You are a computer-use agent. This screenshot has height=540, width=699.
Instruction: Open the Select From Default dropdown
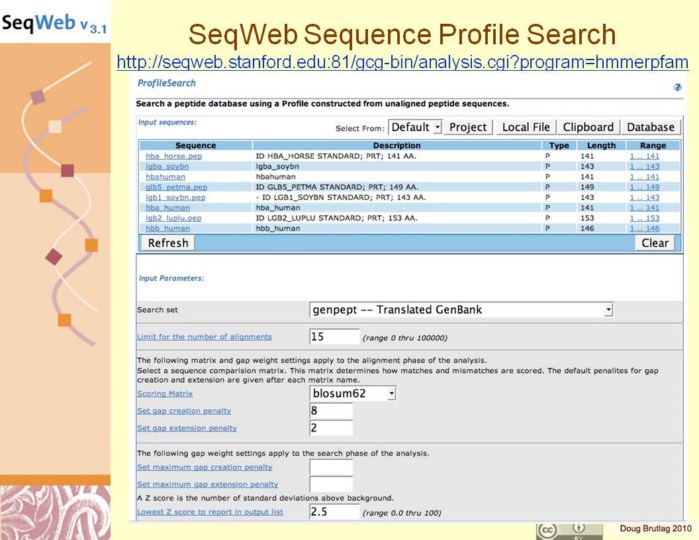tap(415, 127)
